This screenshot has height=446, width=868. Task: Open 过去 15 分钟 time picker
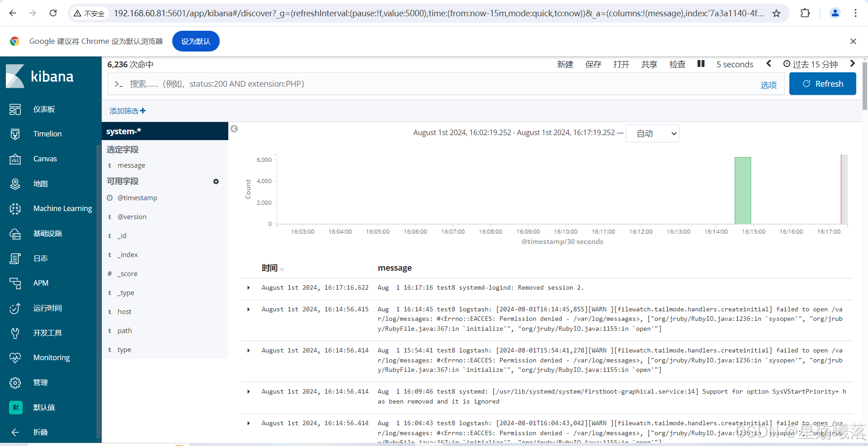[811, 64]
